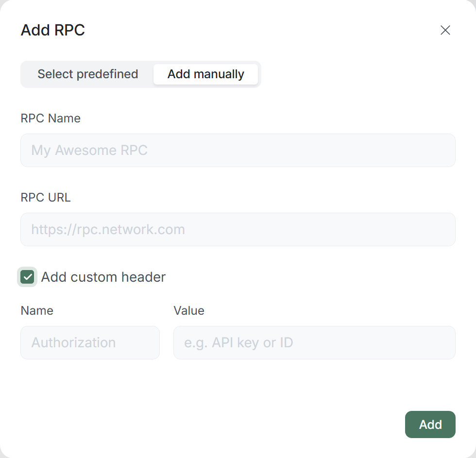The image size is (476, 458).
Task: Switch to the Add manually tab
Action: click(x=205, y=74)
